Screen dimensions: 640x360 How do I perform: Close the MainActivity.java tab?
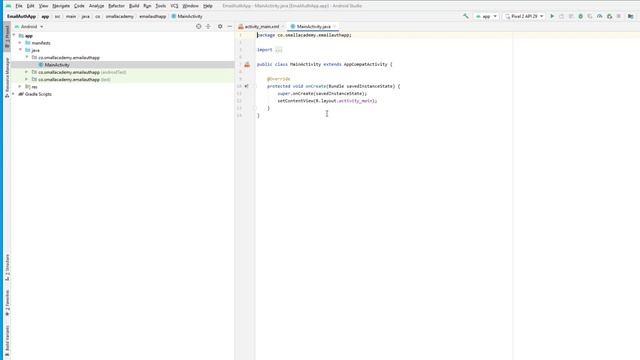pyautogui.click(x=335, y=27)
